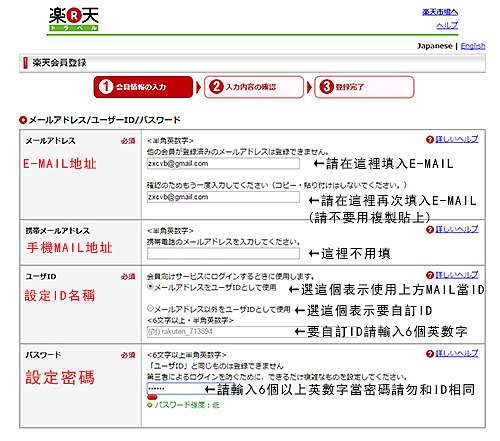The image size is (500, 441).
Task: Click step 2 入力内容の確認 tab
Action: point(254,87)
